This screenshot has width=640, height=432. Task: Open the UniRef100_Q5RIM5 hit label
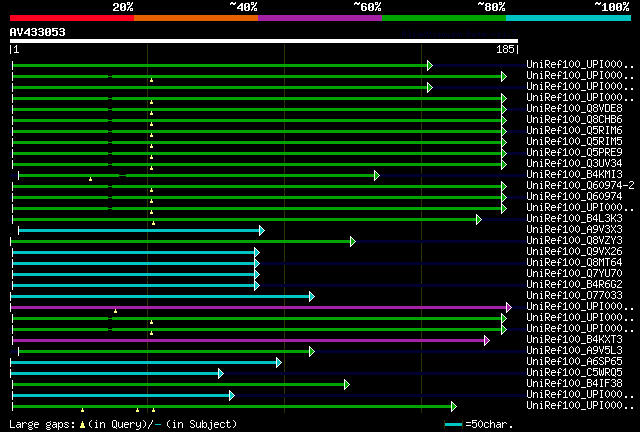(574, 142)
